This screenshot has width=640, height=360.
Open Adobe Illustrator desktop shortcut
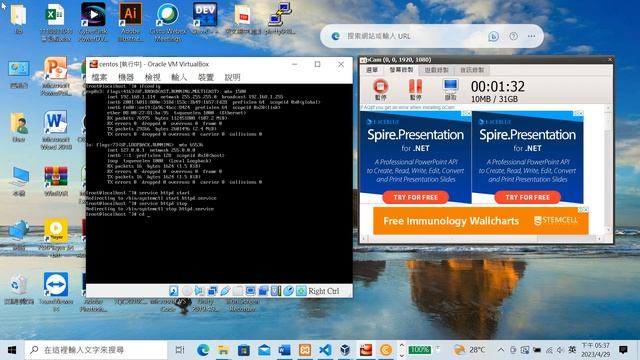130,22
